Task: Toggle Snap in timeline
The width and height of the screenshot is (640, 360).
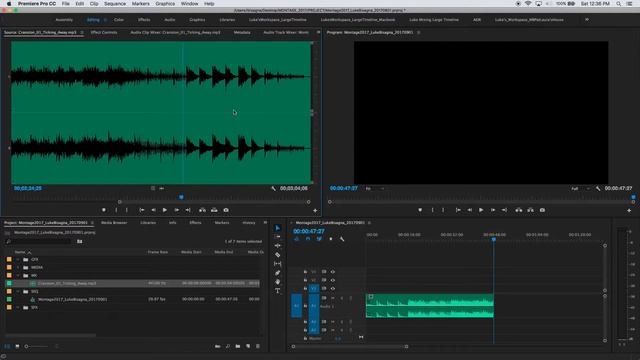Action: pos(308,239)
